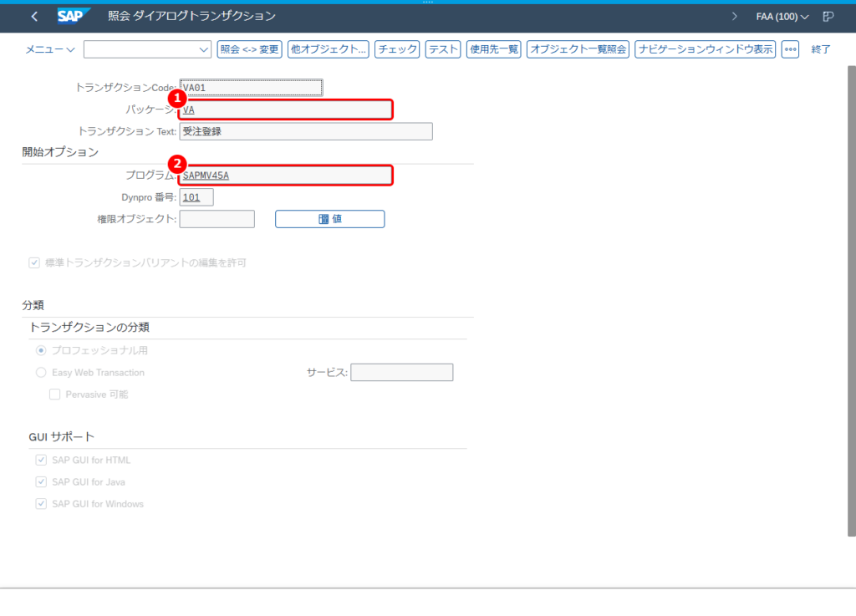Click the プログラム field SAPMV45A
Screen dimensions: 856x616
(285, 176)
